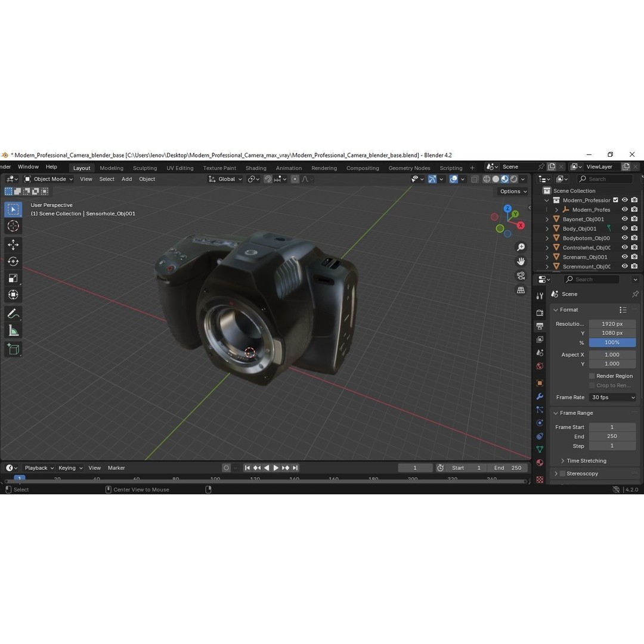Hide Bayonet_Obj001 in viewport

[625, 219]
